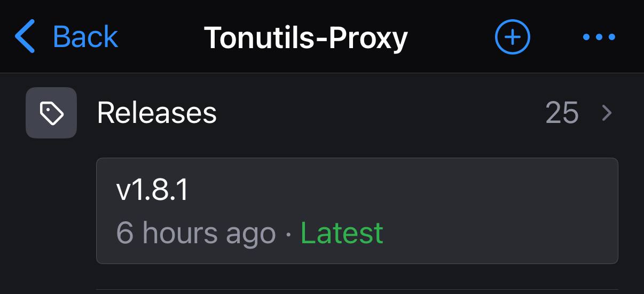Viewport: 644px width, 294px height.
Task: Click the dot separator before Latest
Action: tap(288, 234)
